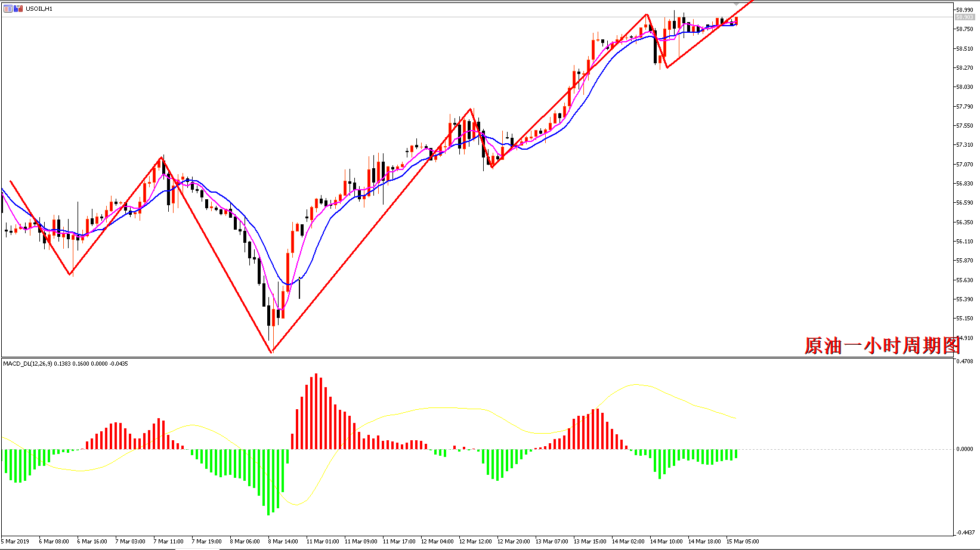
Task: Click the 13 Mar 15:00 time label
Action: point(590,542)
